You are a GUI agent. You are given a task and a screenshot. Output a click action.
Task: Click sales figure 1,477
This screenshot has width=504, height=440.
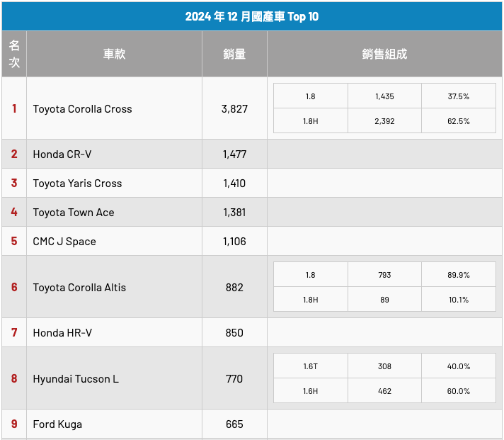(234, 154)
